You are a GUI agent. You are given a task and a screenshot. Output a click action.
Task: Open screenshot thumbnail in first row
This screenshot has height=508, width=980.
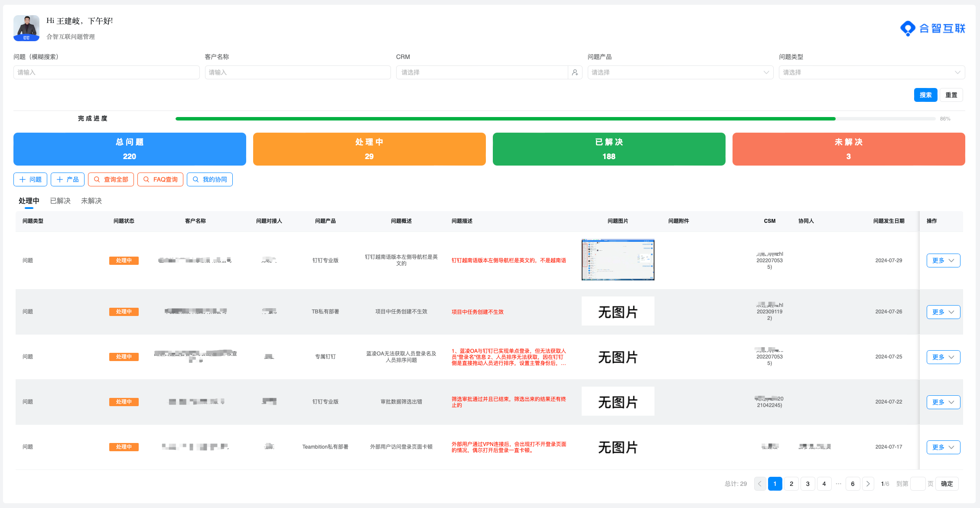tap(618, 260)
